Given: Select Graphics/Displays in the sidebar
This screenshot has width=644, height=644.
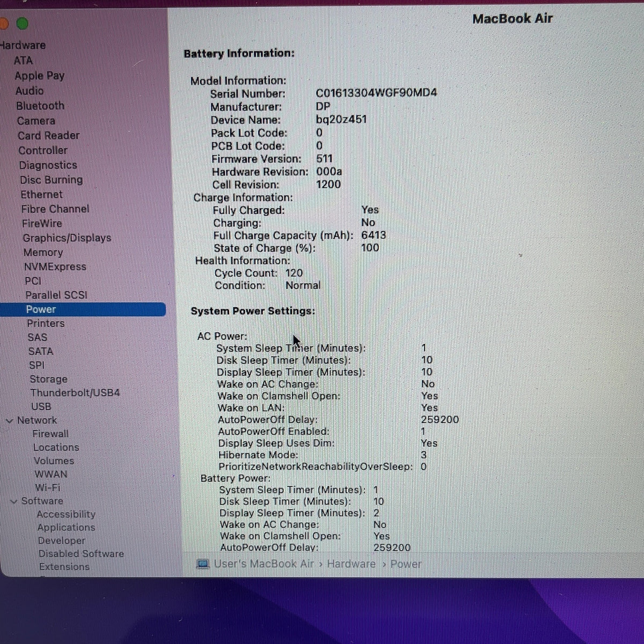Looking at the screenshot, I should 67,238.
